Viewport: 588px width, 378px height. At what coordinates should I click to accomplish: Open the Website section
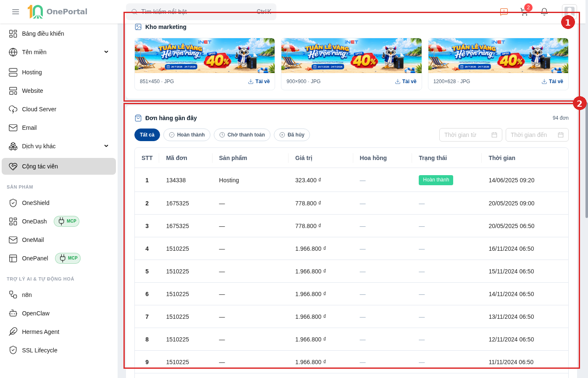pyautogui.click(x=59, y=91)
